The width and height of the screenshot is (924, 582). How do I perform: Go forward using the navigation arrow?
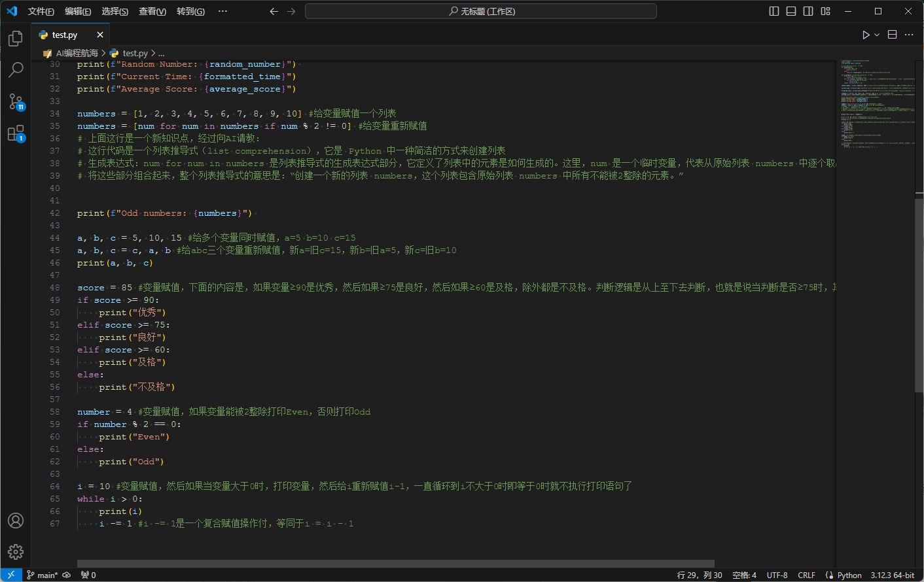pos(291,11)
